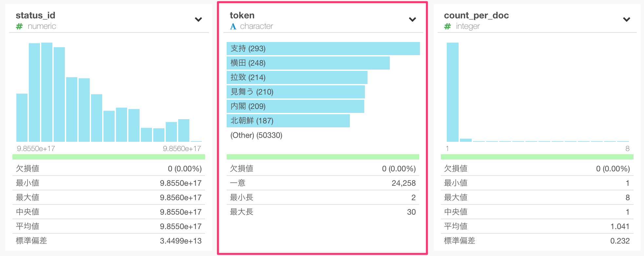Select the 見舞う (210) bar
Image resolution: width=644 pixels, height=256 pixels.
(295, 92)
